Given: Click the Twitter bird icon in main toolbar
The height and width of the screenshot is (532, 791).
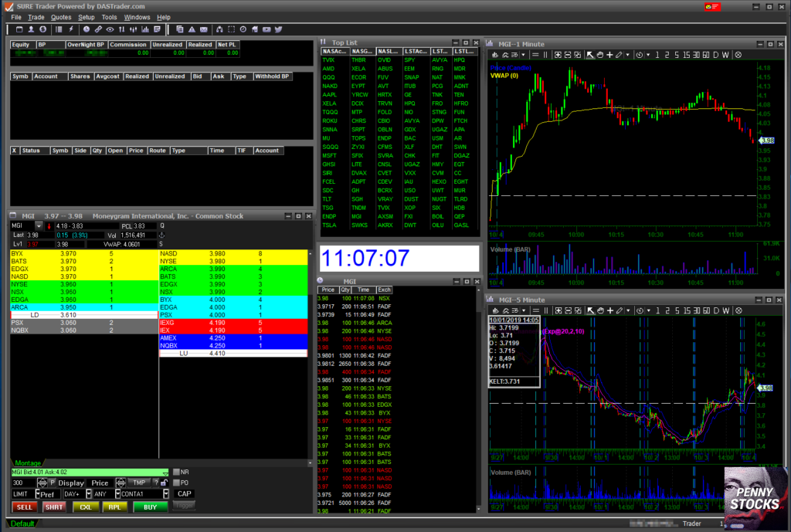Looking at the screenshot, I should [x=277, y=29].
